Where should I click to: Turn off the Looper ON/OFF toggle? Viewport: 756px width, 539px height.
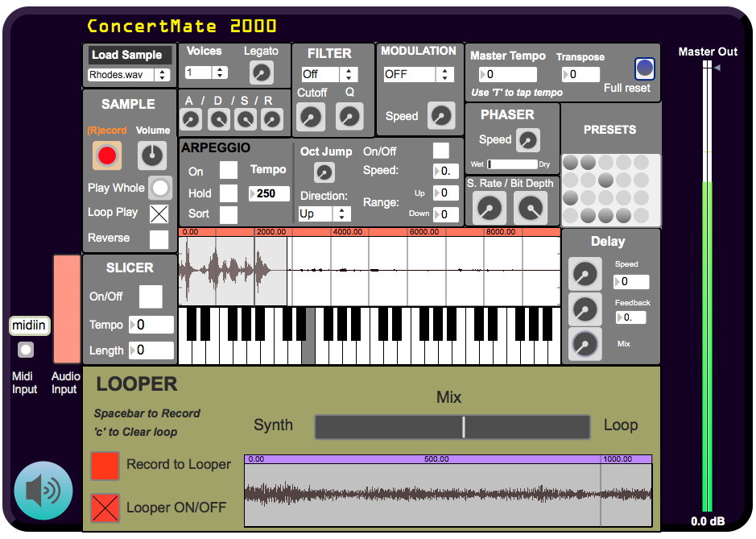point(105,508)
